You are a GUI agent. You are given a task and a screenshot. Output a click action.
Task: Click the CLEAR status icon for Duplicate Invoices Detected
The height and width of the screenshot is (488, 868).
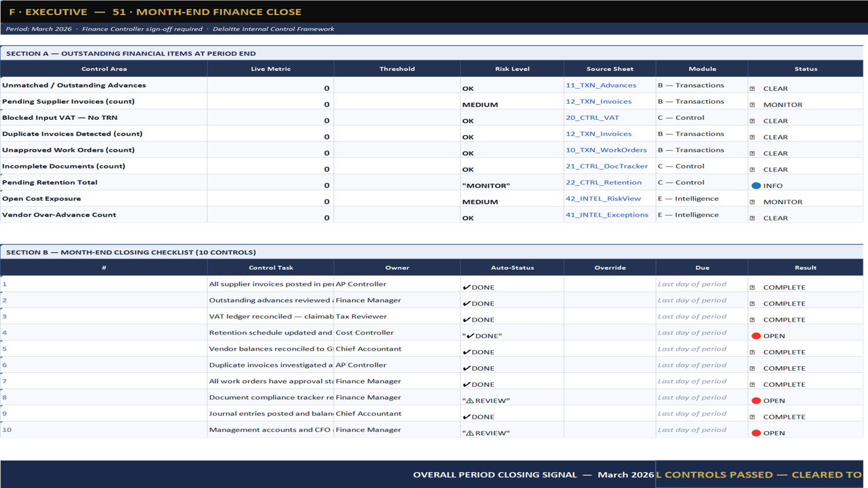[x=752, y=137]
